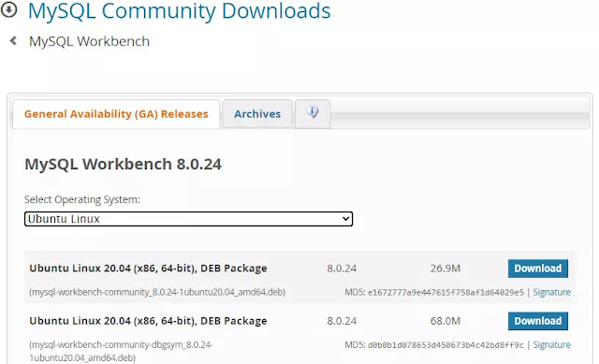Click the MySQL Workbench 8.0.24 heading
This screenshot has width=599, height=364.
[x=123, y=165]
